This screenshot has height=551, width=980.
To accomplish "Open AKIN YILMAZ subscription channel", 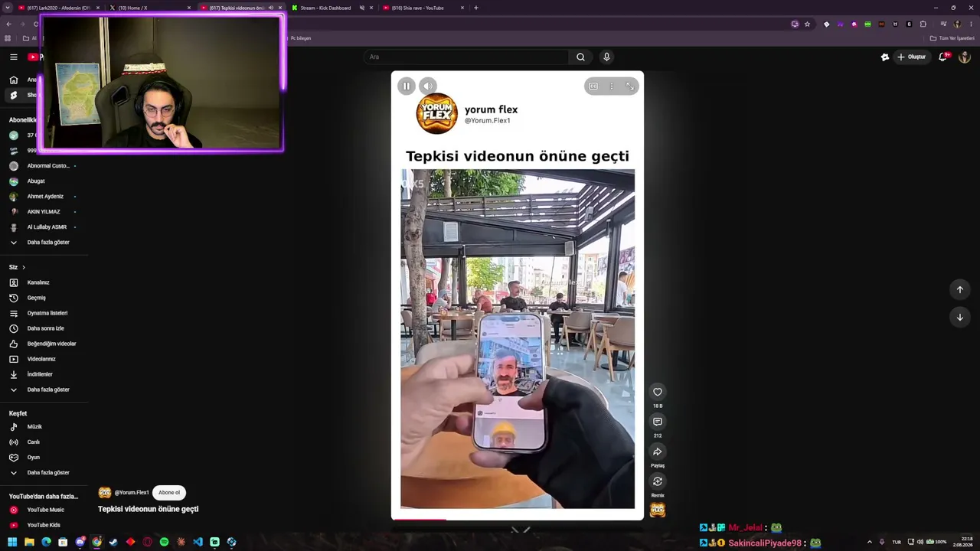I will (44, 212).
